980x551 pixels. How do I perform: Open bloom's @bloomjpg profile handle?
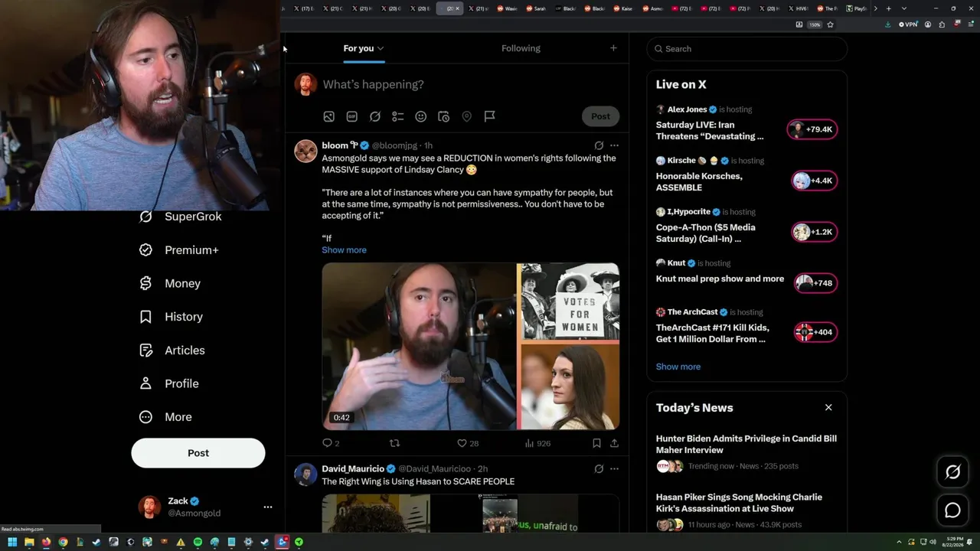click(394, 145)
